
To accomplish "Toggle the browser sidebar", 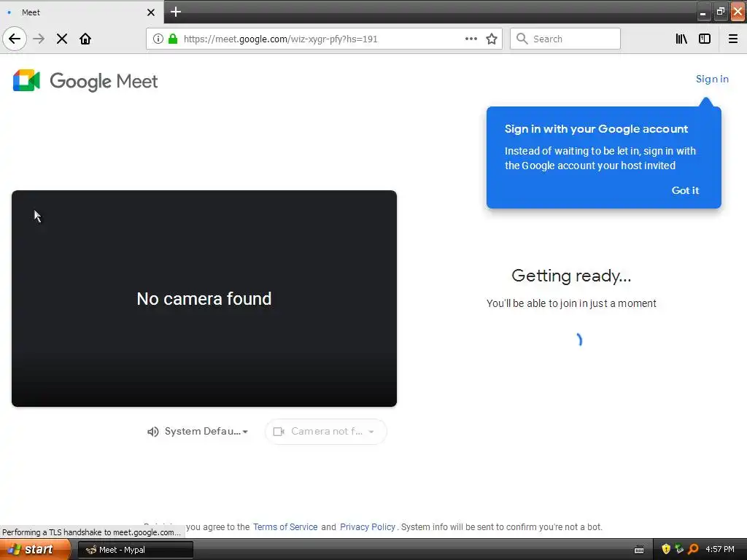I will pos(705,39).
